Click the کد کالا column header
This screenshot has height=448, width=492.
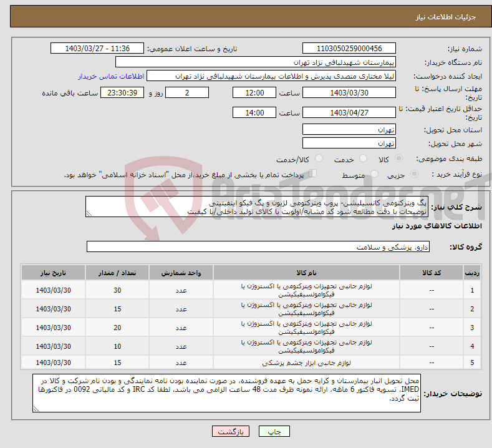click(x=432, y=273)
